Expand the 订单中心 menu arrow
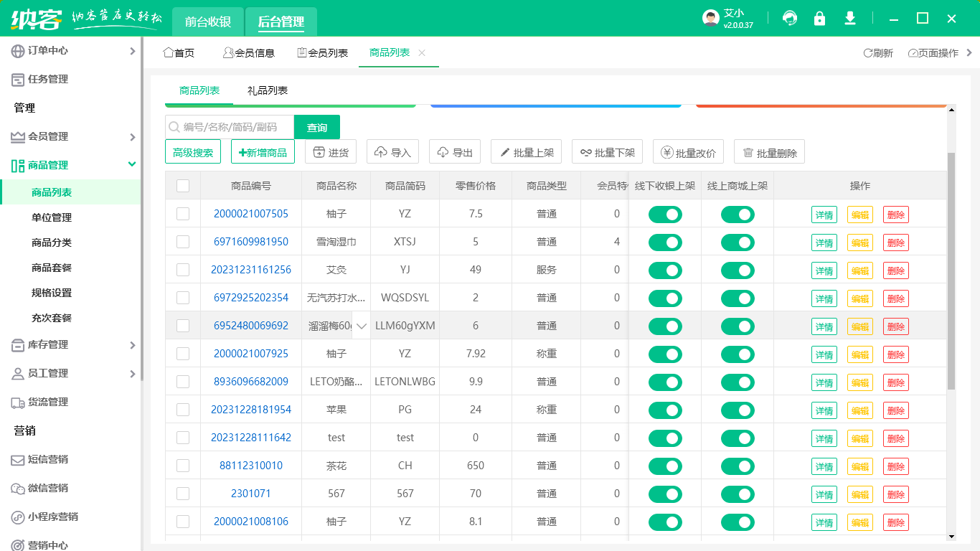980x551 pixels. pyautogui.click(x=132, y=51)
